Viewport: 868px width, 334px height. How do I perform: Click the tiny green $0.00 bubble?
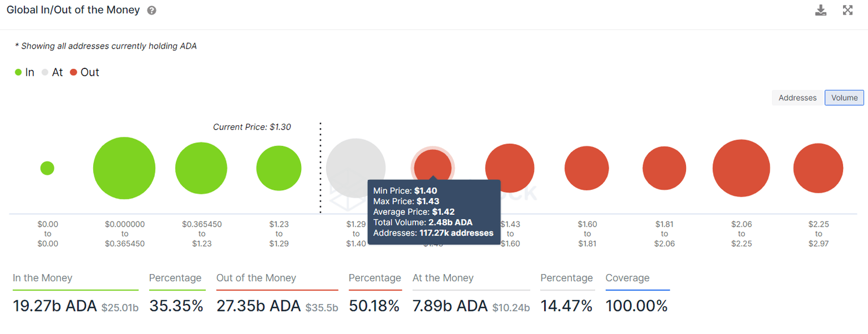click(x=47, y=168)
